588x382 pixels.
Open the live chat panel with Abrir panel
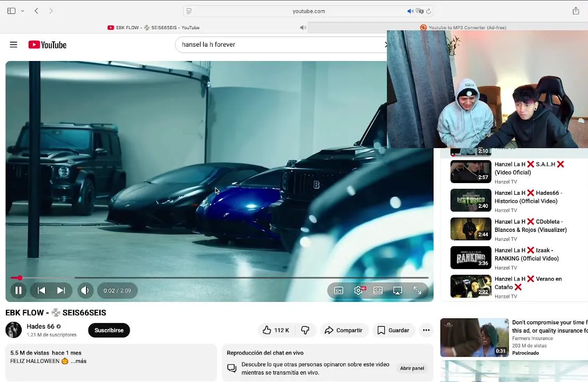tap(412, 368)
